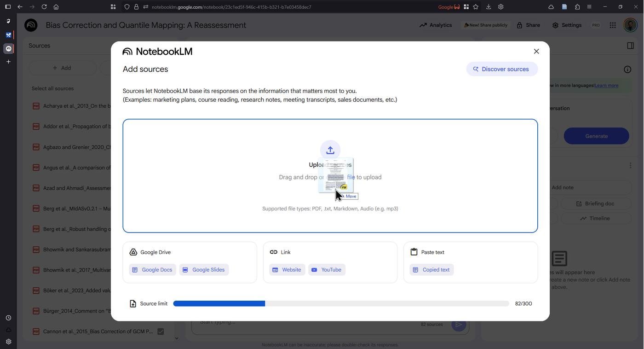
Task: Open the browser hamburger menu
Action: pos(590,7)
